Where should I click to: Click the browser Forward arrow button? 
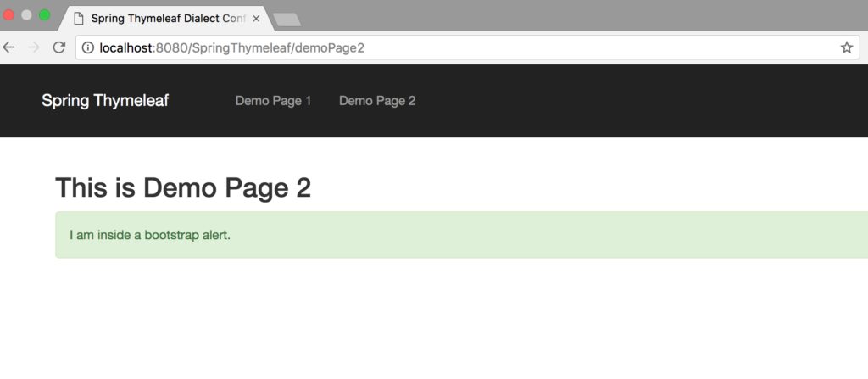[34, 47]
